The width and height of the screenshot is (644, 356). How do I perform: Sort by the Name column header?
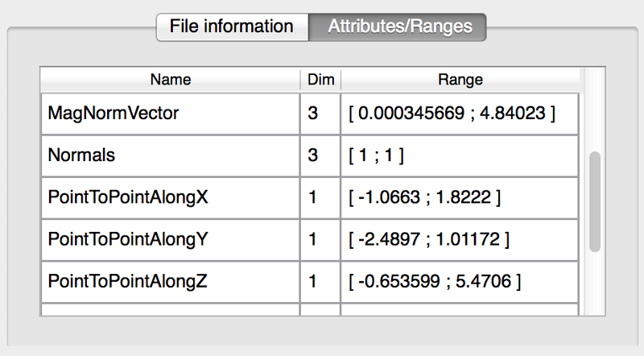tap(170, 79)
